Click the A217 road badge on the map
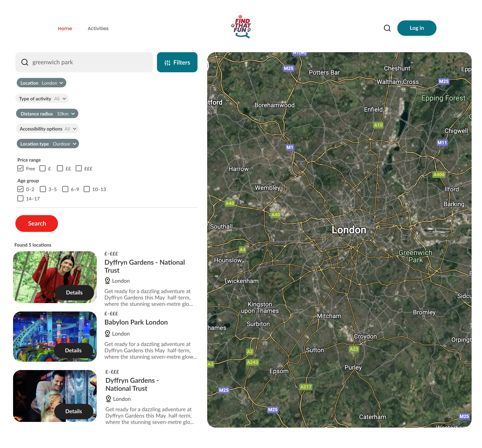482x448 pixels. click(x=305, y=387)
